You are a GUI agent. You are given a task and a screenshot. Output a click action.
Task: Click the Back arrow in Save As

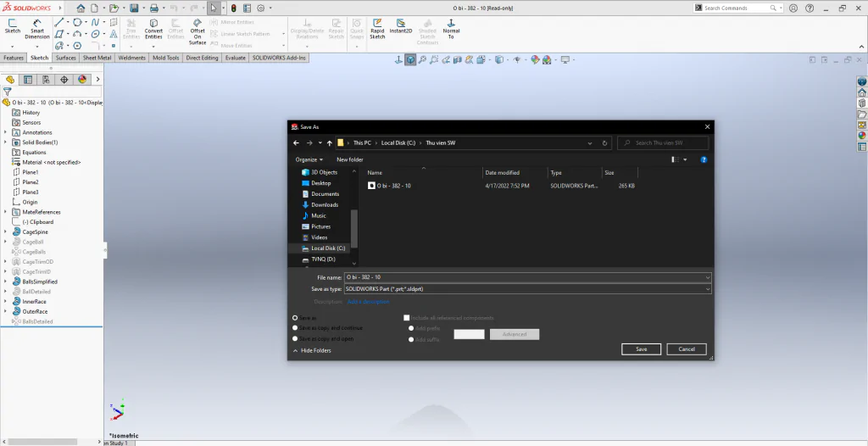click(x=296, y=143)
